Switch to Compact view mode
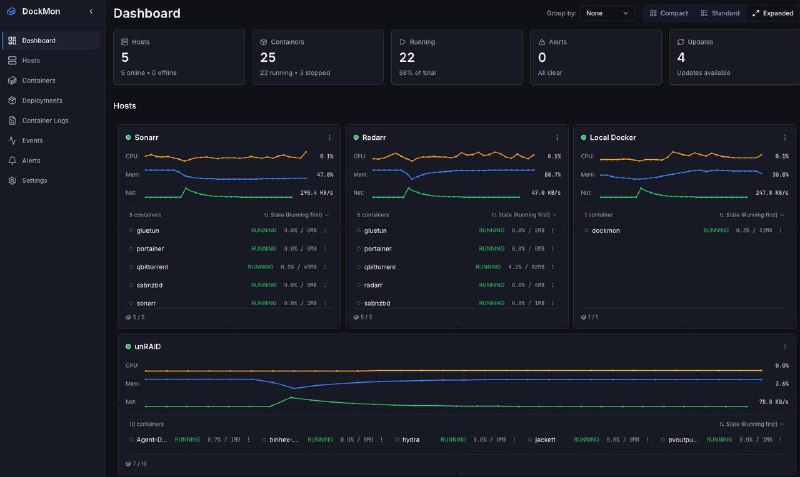Image resolution: width=800 pixels, height=477 pixels. (669, 13)
